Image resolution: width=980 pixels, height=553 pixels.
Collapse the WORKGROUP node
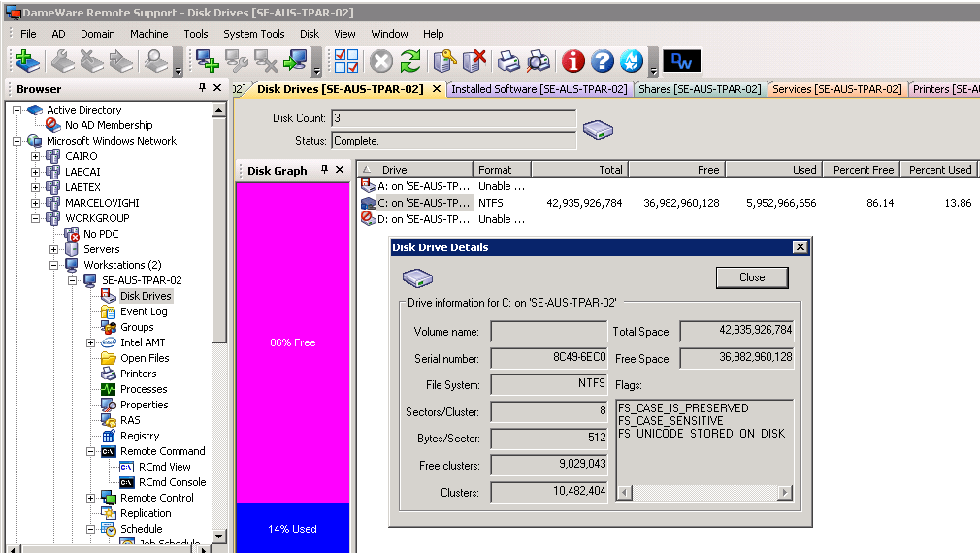[36, 218]
